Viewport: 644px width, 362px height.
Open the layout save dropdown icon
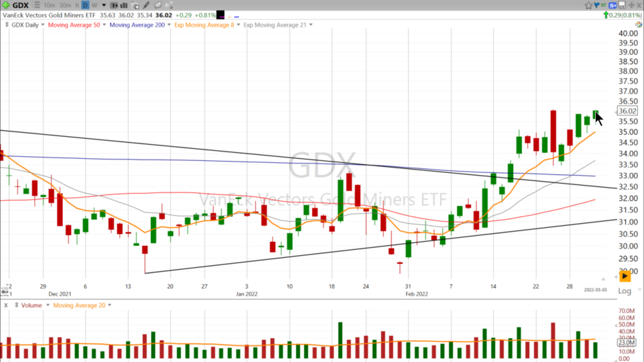[622, 5]
